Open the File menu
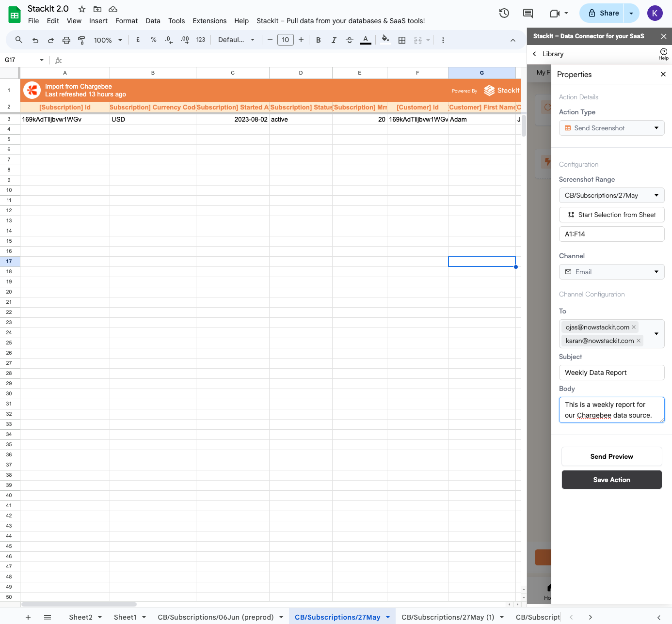The image size is (672, 624). (x=33, y=21)
